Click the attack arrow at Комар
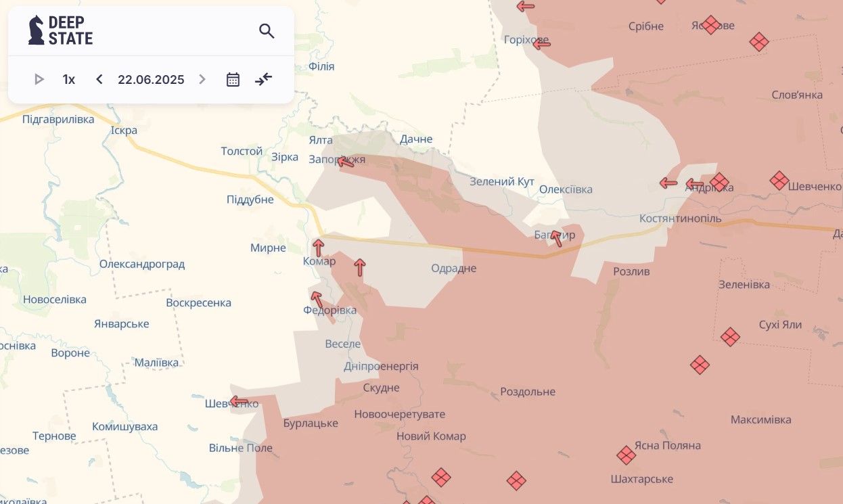The image size is (843, 504). coord(318,248)
